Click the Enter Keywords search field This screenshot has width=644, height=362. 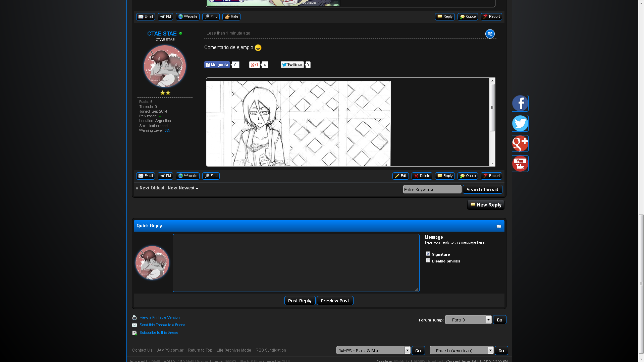pyautogui.click(x=432, y=189)
